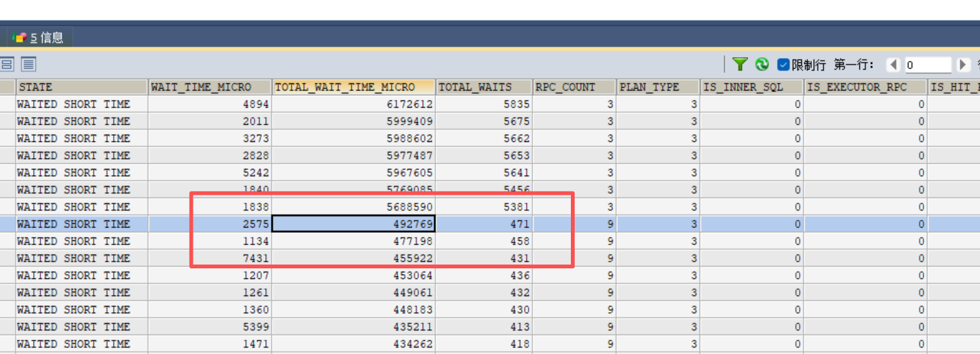Switch to form view layout icon

(8, 64)
